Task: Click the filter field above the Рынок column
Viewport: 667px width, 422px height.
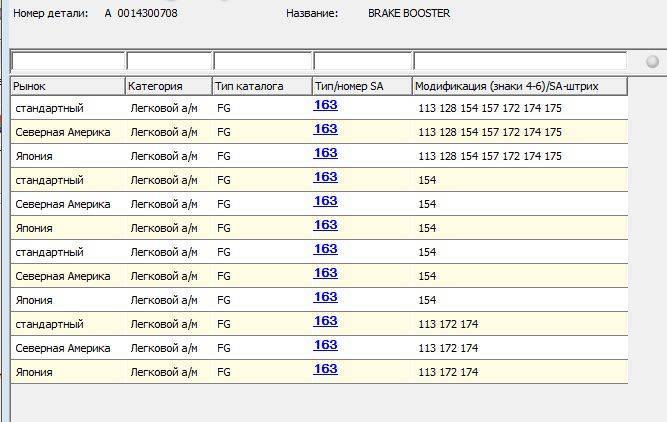Action: (68, 62)
